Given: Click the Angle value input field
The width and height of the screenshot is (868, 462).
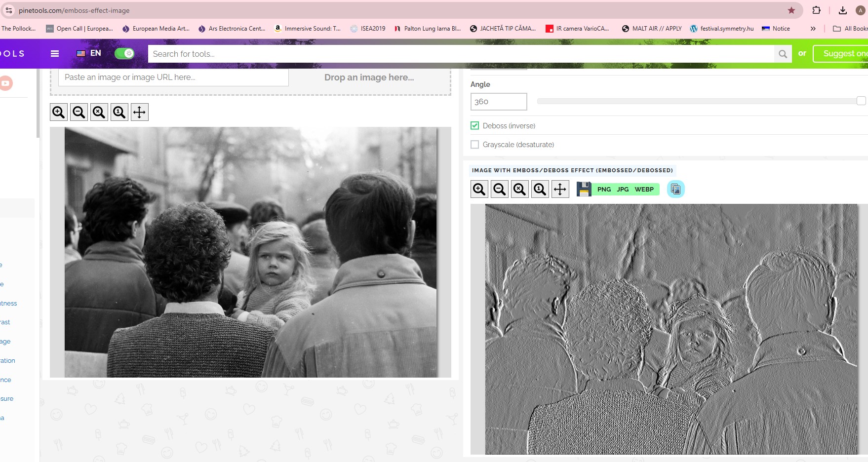Looking at the screenshot, I should pyautogui.click(x=499, y=102).
